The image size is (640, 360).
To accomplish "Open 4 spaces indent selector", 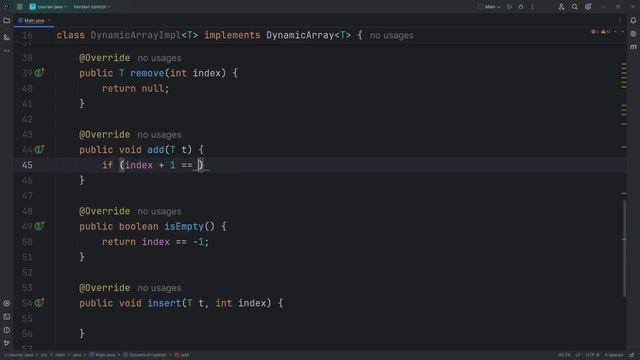I will 613,355.
